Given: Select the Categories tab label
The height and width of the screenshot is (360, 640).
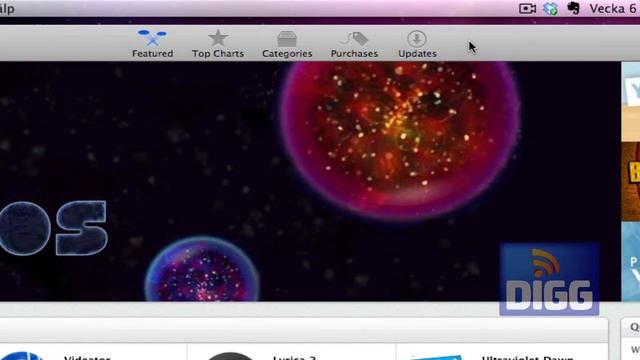Looking at the screenshot, I should 287,53.
